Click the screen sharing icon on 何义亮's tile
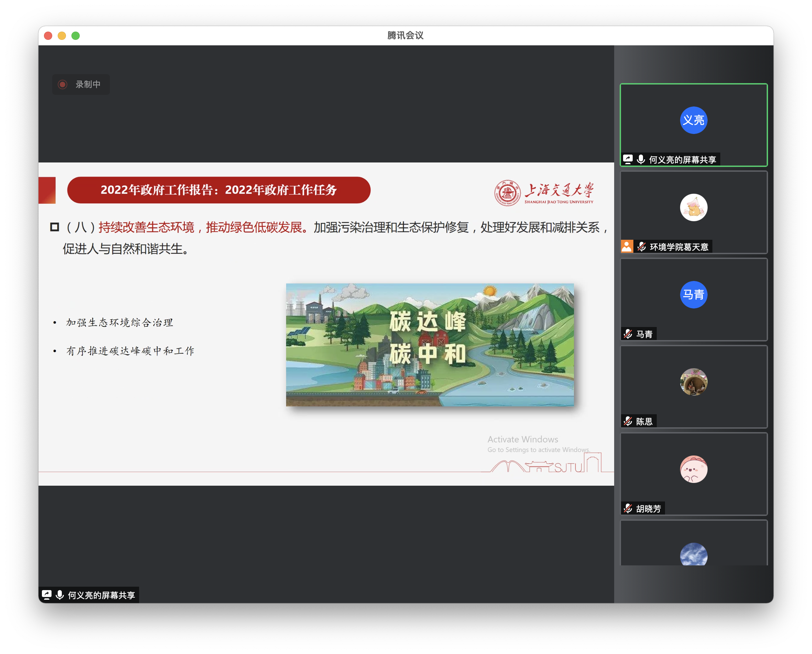 pos(628,159)
